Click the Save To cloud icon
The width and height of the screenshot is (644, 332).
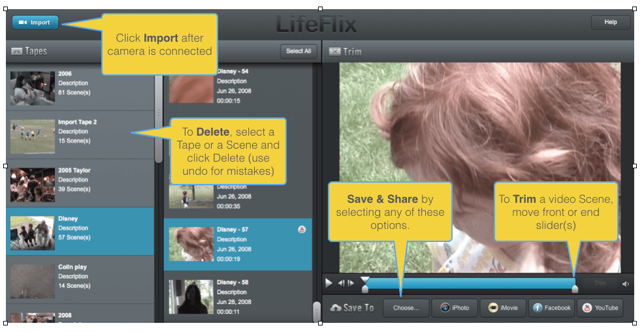click(336, 308)
